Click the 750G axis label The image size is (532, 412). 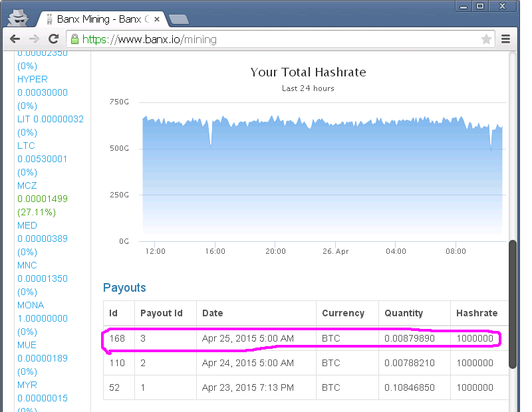point(119,102)
